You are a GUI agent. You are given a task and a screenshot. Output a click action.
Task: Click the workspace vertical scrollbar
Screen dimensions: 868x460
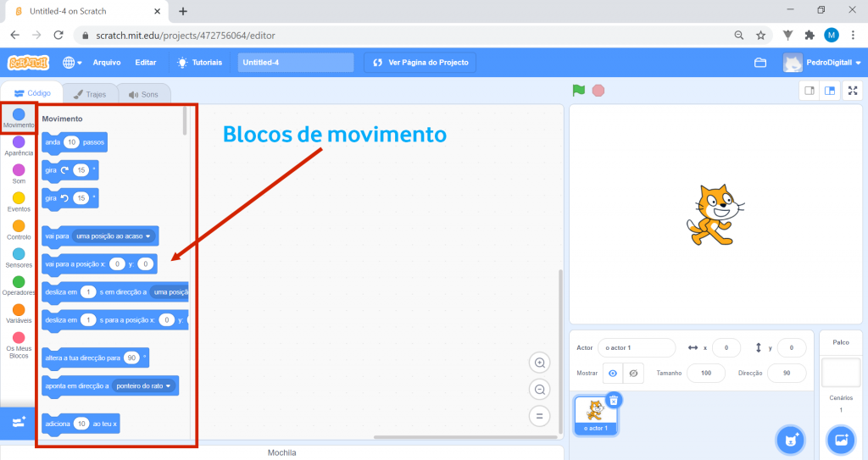click(560, 352)
